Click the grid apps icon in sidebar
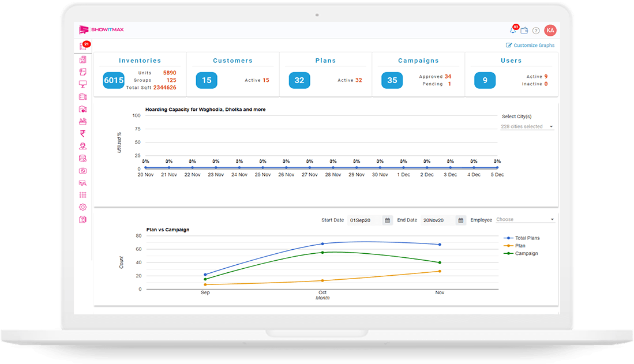The image size is (634, 364). point(83,195)
